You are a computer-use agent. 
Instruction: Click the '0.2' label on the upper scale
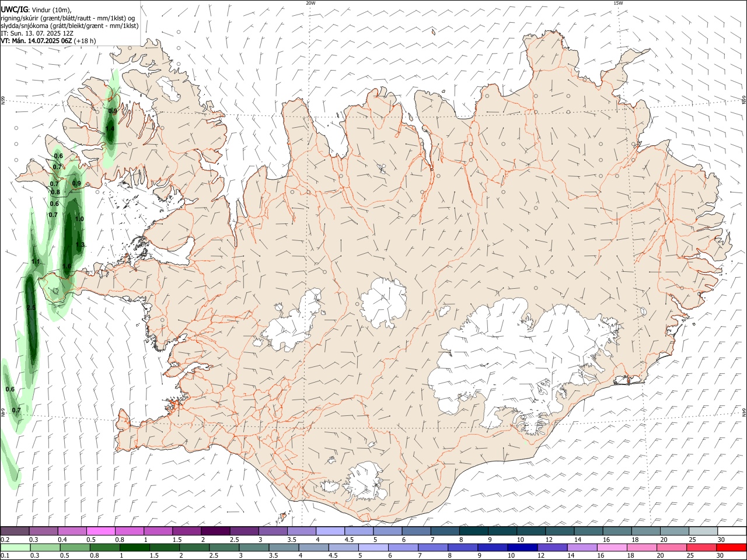[5, 540]
